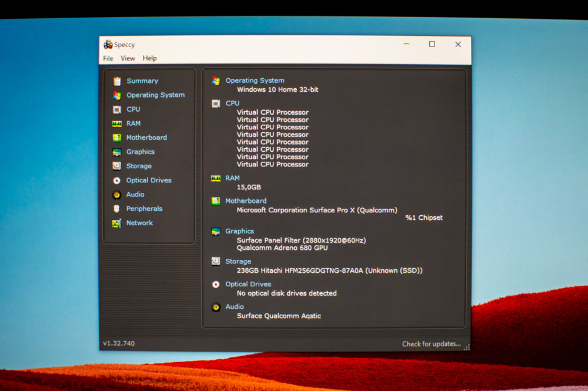Click Check for updates link
The image size is (588, 391).
pos(431,344)
